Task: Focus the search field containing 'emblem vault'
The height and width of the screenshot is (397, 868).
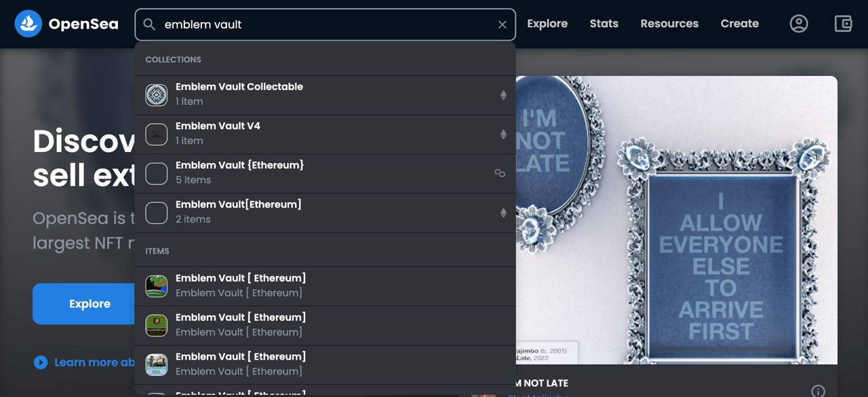Action: point(325,24)
